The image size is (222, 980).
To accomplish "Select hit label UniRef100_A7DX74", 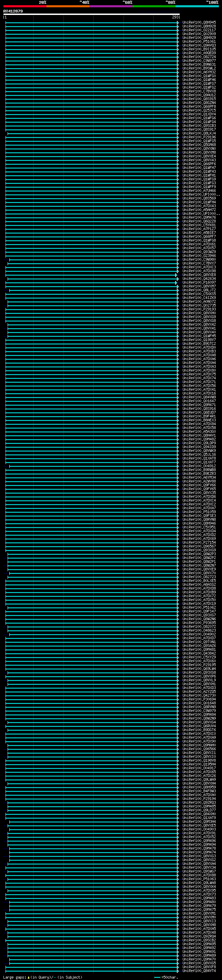I will pyautogui.click(x=199, y=378).
